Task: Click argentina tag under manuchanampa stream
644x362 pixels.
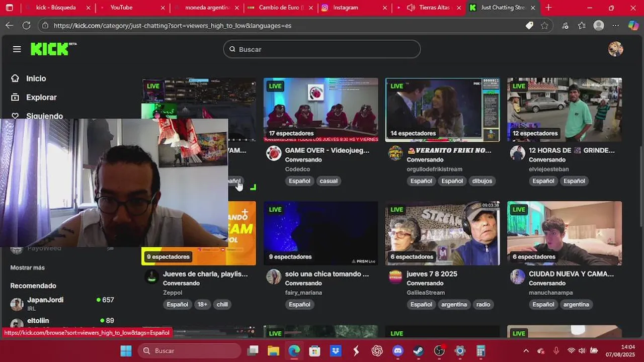Action: [576, 304]
